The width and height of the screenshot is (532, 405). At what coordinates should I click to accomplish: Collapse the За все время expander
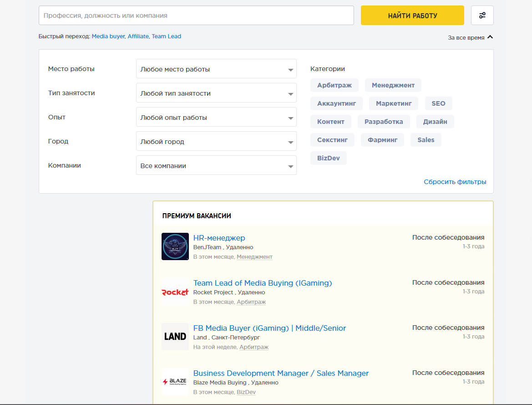pyautogui.click(x=470, y=37)
